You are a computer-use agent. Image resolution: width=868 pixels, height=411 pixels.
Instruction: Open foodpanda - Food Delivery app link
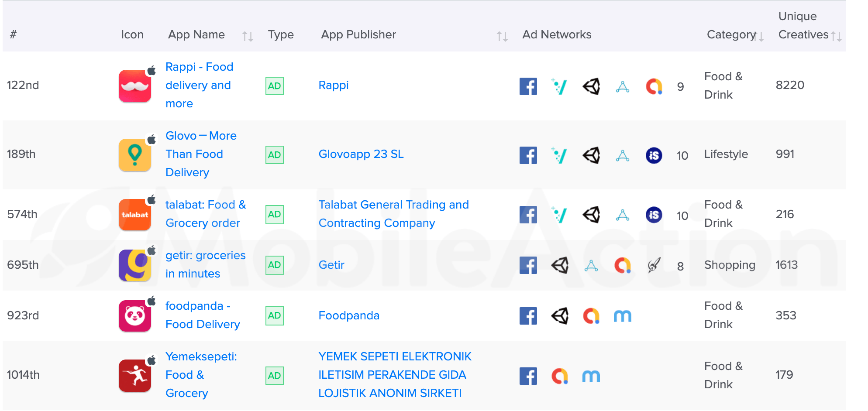pos(203,315)
